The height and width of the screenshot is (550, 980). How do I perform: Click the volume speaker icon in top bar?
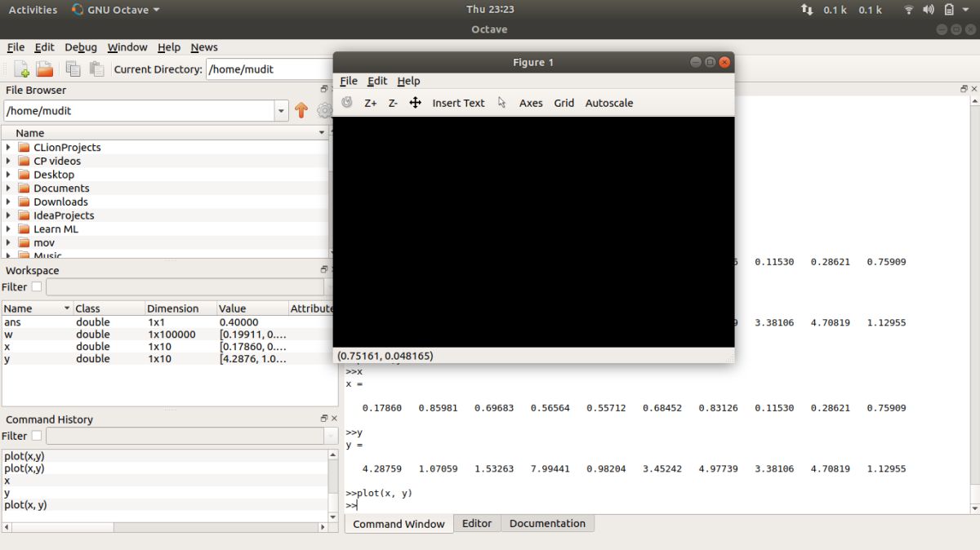929,10
